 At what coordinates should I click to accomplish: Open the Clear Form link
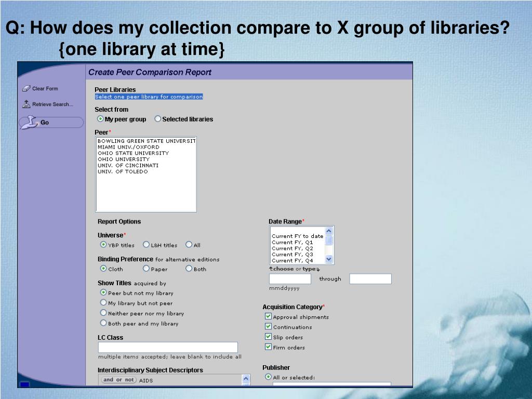pos(45,88)
